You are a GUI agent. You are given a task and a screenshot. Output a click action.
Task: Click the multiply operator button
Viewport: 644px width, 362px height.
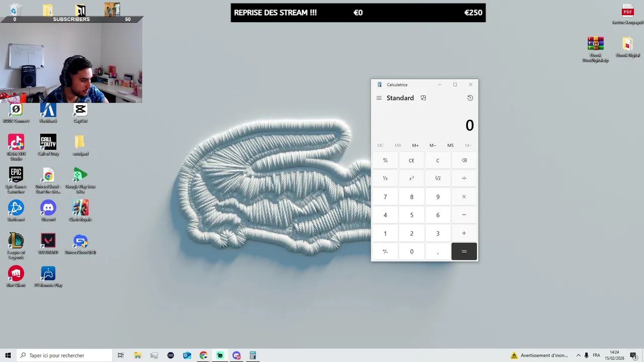[x=464, y=197]
